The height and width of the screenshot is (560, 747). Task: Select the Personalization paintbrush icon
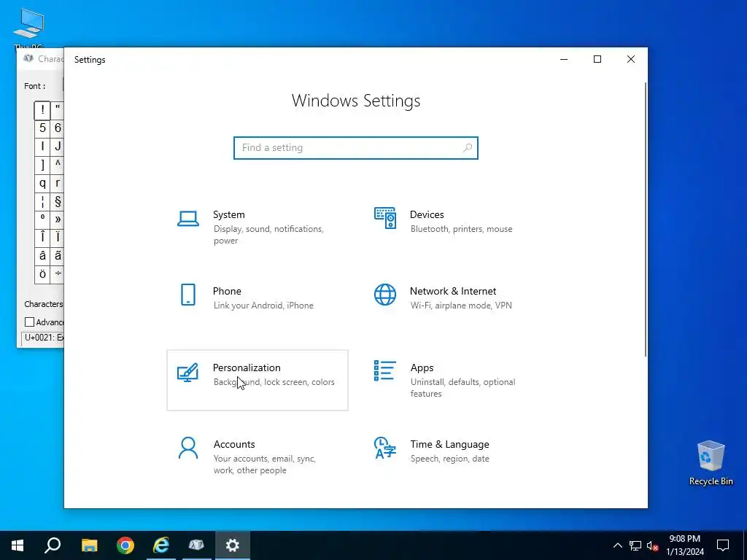pyautogui.click(x=187, y=373)
